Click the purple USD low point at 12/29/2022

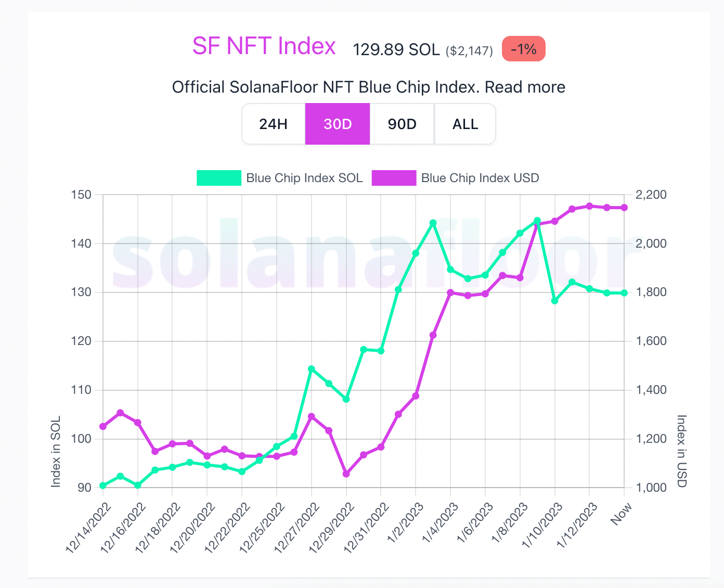click(346, 474)
